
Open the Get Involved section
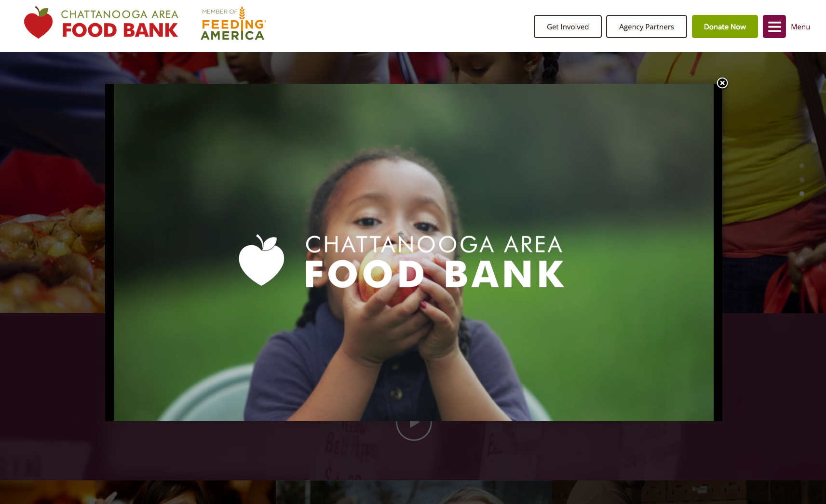[568, 27]
